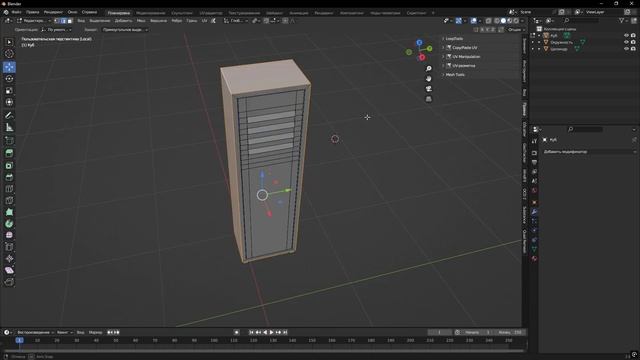Screen dimensions: 640x360
Task: Open the Справка menu
Action: click(89, 12)
